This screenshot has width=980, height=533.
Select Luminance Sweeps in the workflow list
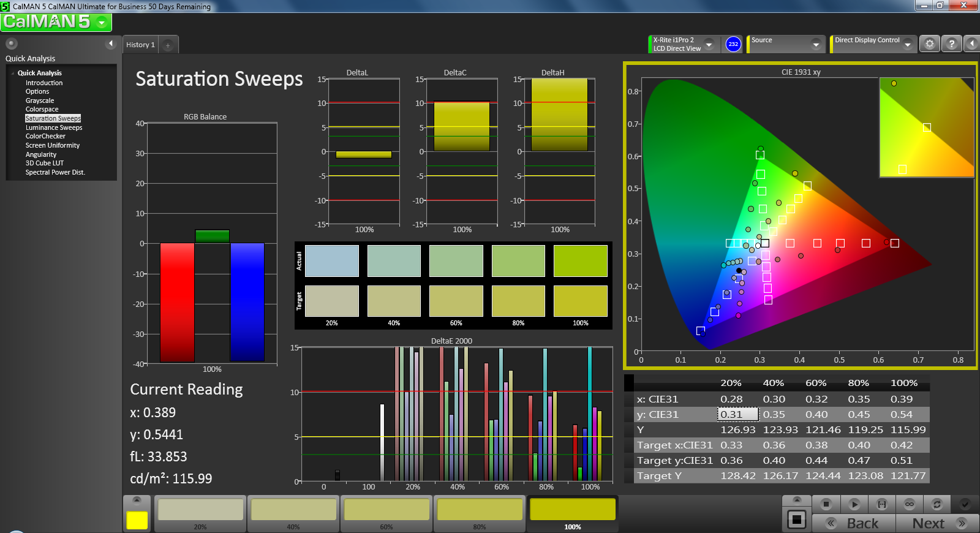coord(54,127)
